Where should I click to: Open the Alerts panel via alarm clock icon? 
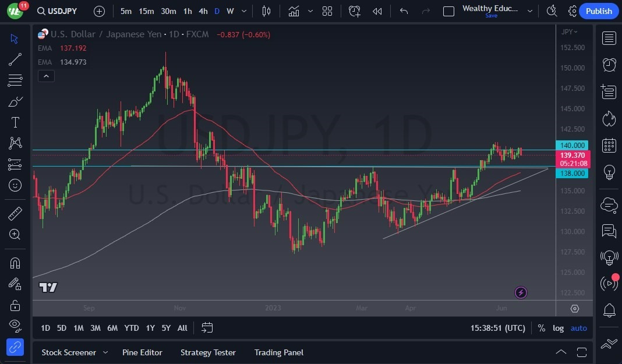click(609, 65)
